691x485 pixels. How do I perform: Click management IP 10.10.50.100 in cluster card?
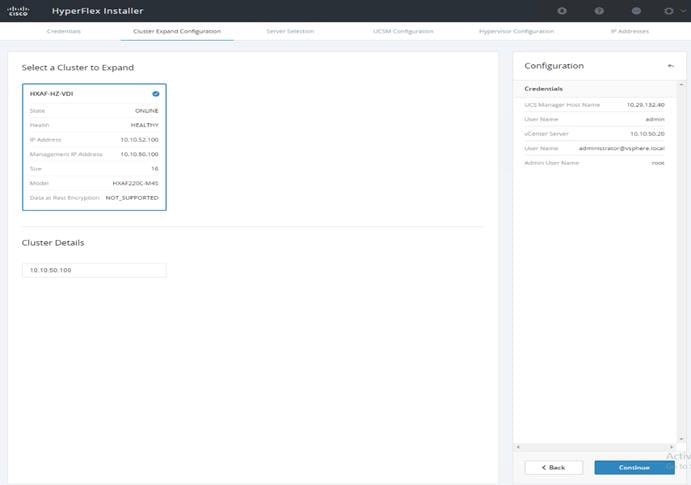point(139,154)
